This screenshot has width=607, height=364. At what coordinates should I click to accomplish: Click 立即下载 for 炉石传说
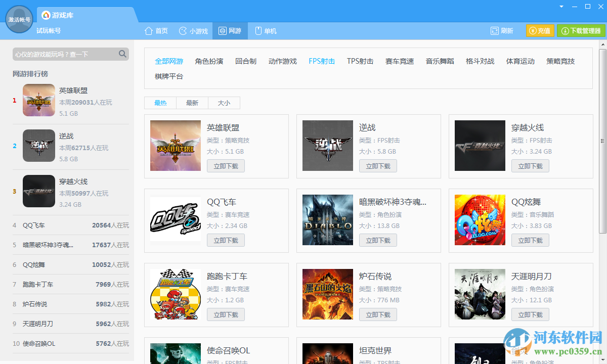point(378,314)
